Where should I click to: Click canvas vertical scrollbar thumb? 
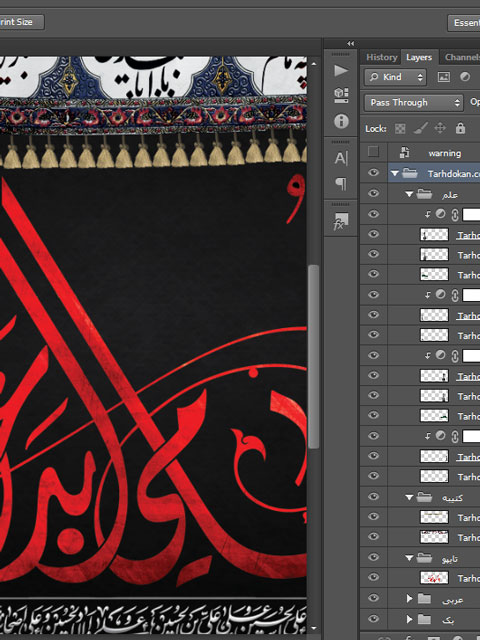click(313, 356)
